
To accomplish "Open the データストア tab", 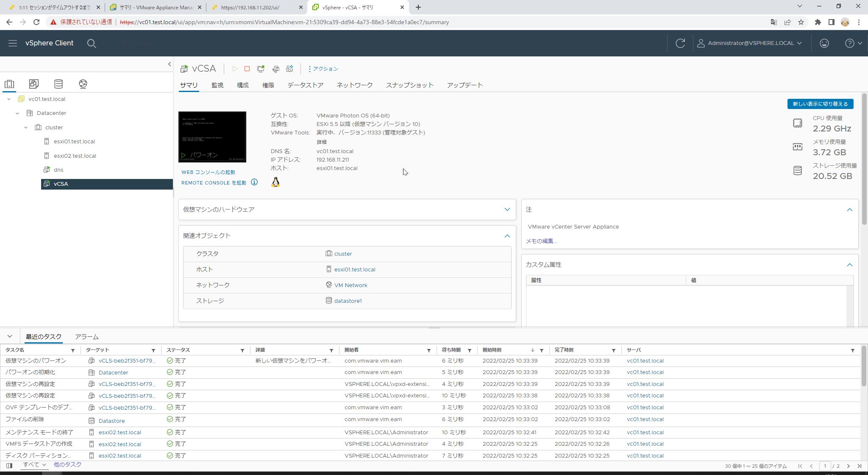I will tap(306, 85).
